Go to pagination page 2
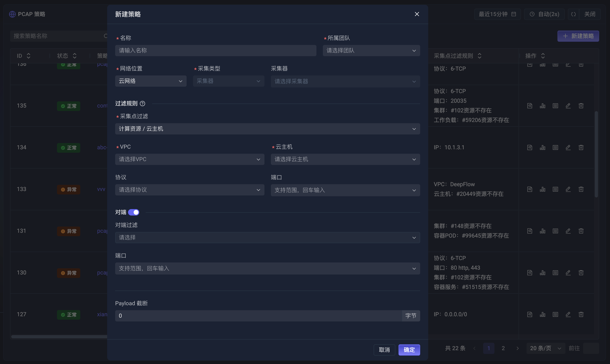The width and height of the screenshot is (610, 364). [x=503, y=348]
